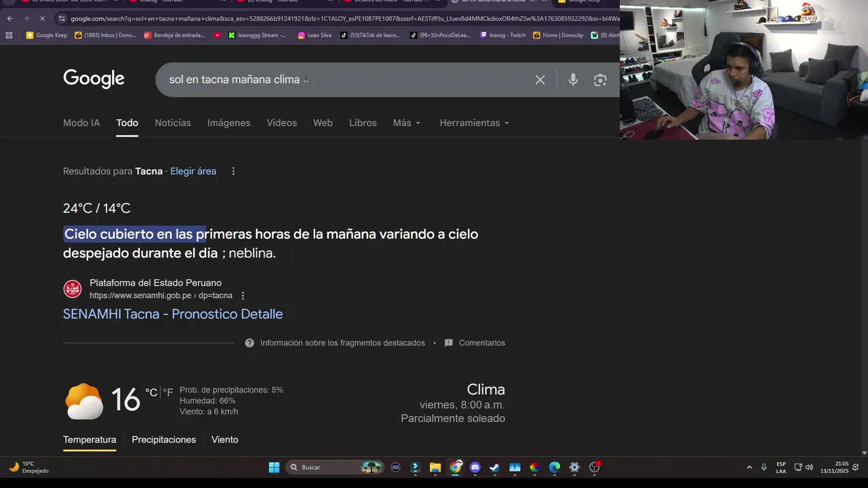This screenshot has height=488, width=868.
Task: Click in the Google search input field
Action: pyautogui.click(x=346, y=80)
